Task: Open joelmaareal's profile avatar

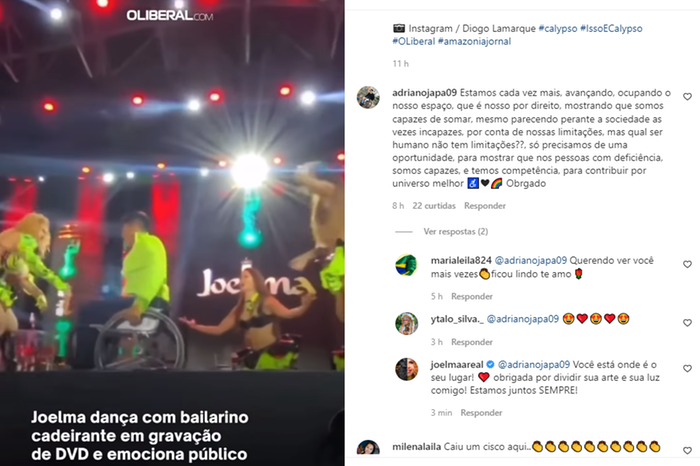Action: point(406,369)
